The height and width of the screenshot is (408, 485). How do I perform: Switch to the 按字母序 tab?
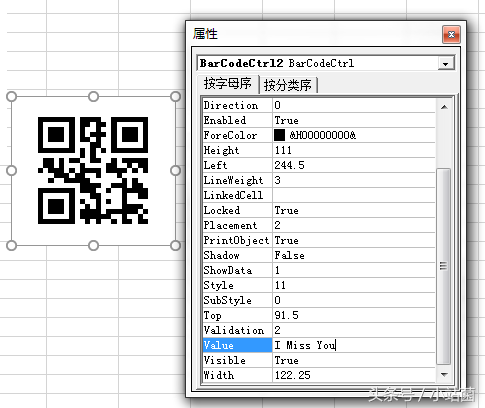(x=228, y=84)
